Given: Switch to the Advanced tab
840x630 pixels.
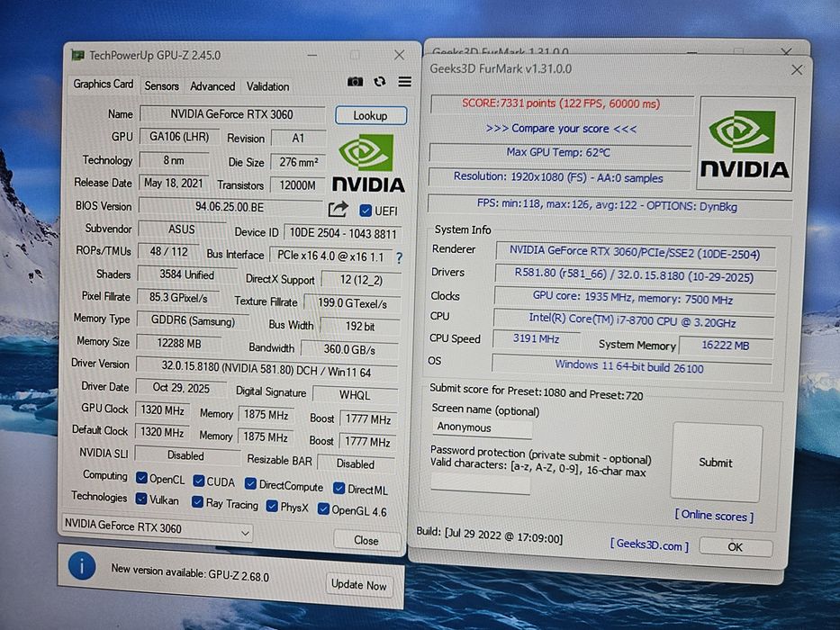Looking at the screenshot, I should tap(212, 86).
